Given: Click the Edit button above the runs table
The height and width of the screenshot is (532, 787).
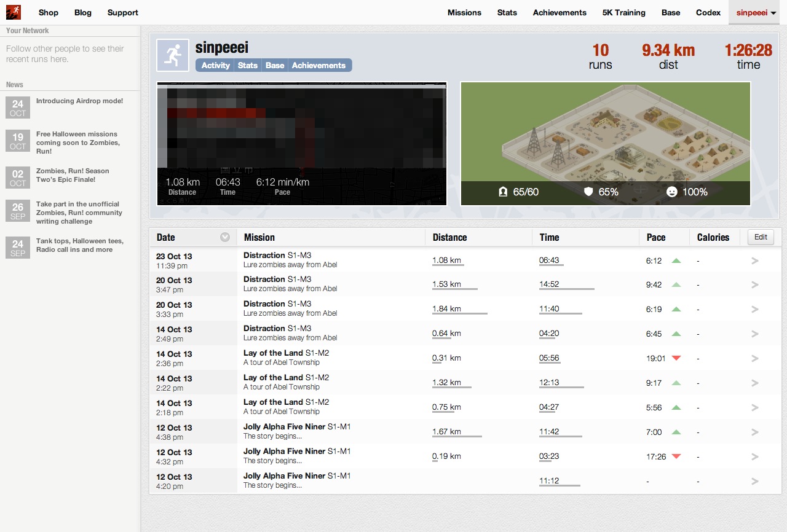Looking at the screenshot, I should [x=761, y=237].
